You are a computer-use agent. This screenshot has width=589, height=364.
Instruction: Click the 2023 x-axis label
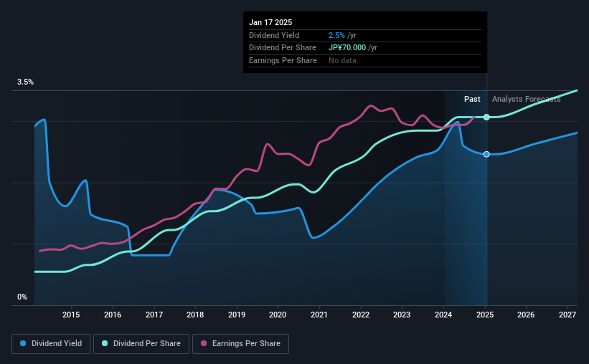[x=402, y=315]
